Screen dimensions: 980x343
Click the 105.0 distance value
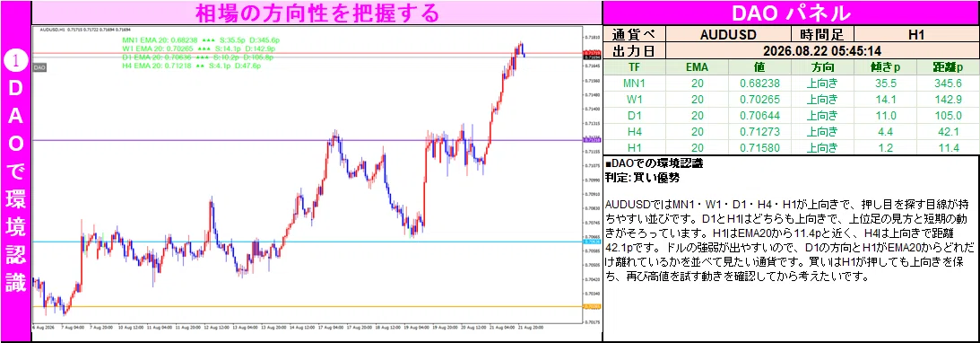(x=947, y=115)
